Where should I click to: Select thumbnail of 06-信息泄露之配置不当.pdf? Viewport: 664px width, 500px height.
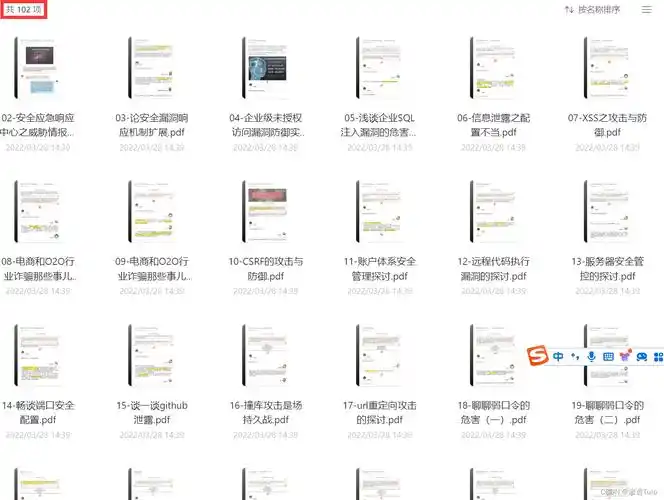point(493,68)
